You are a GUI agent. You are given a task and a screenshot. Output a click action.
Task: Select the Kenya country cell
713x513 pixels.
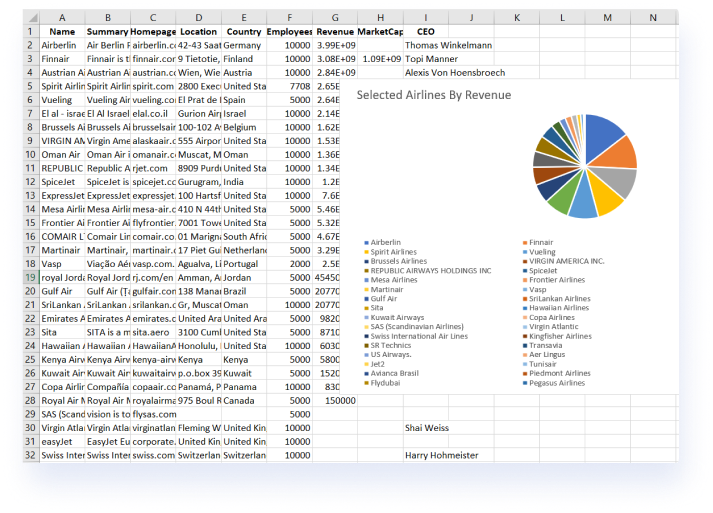tap(244, 359)
